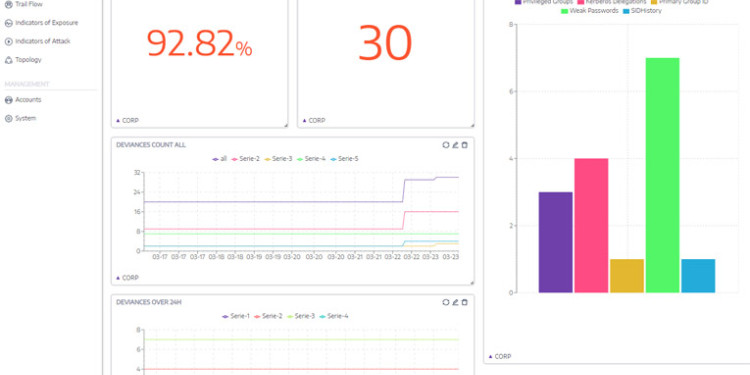
Task: Toggle Serie-3 in Deviances Over 24H legend
Action: (301, 316)
